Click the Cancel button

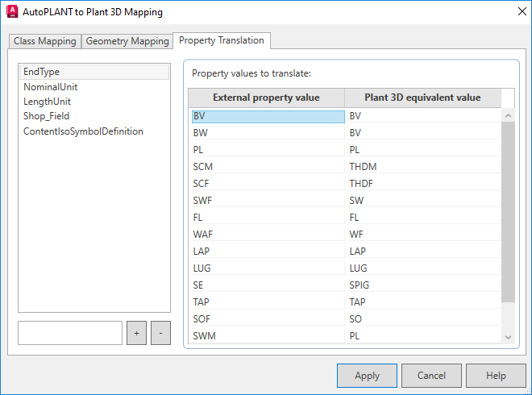click(x=431, y=376)
